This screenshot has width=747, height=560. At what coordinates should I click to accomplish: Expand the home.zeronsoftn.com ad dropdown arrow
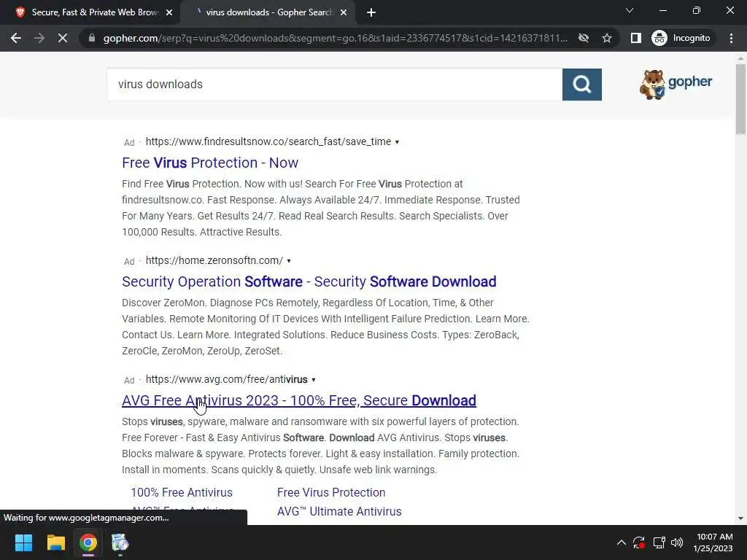pyautogui.click(x=289, y=261)
